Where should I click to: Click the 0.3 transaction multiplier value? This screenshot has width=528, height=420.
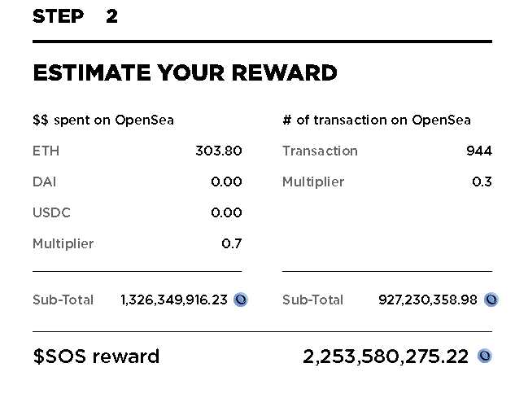point(482,182)
